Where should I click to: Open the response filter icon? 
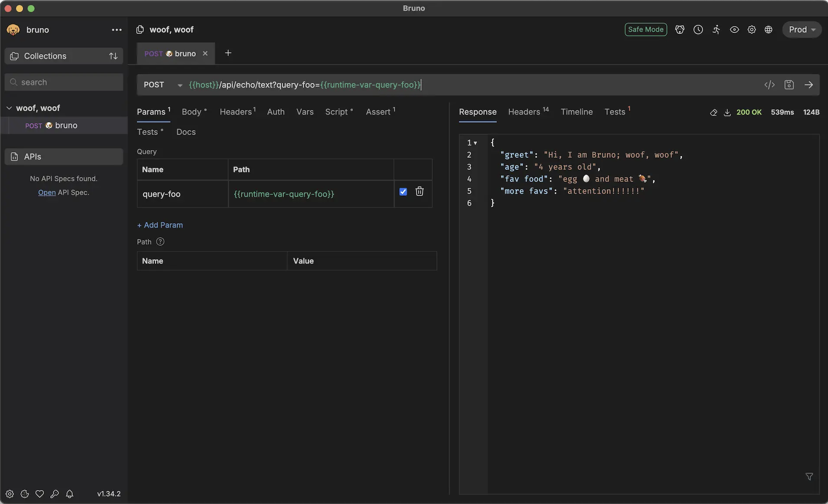coord(809,477)
